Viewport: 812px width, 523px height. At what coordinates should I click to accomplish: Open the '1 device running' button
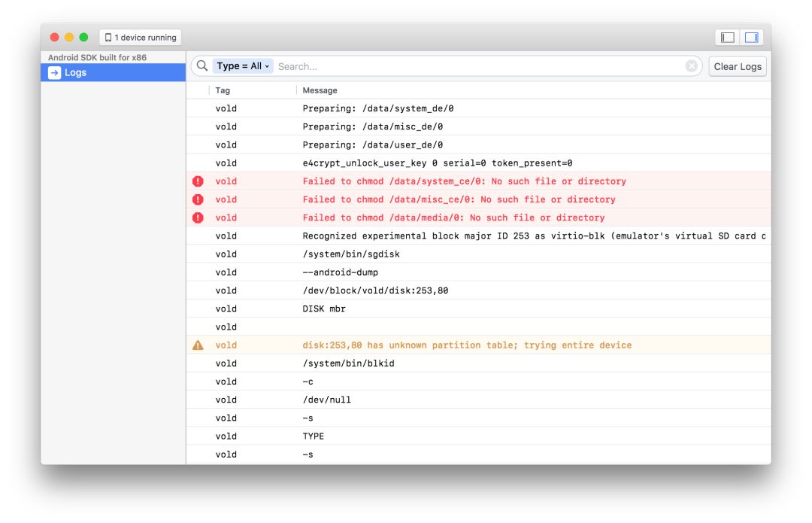[x=141, y=38]
